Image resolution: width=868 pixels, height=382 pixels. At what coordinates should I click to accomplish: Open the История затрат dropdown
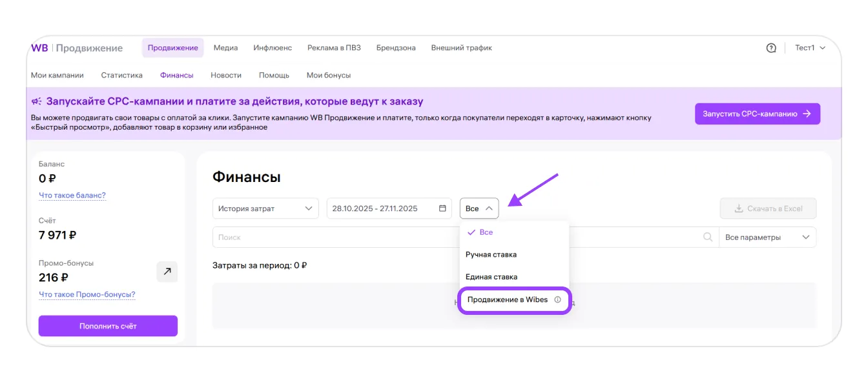265,208
